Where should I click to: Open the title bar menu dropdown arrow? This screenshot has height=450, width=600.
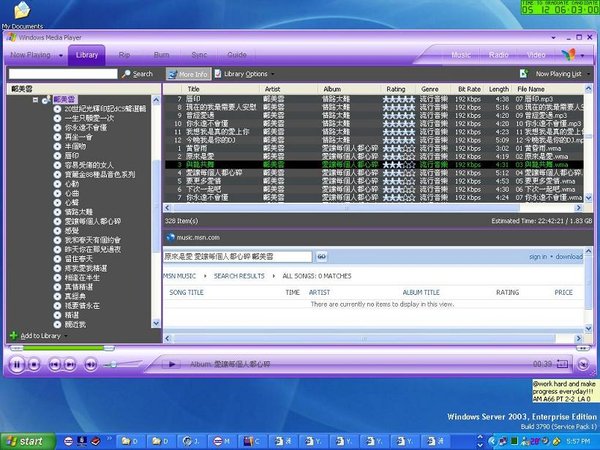coord(553,38)
